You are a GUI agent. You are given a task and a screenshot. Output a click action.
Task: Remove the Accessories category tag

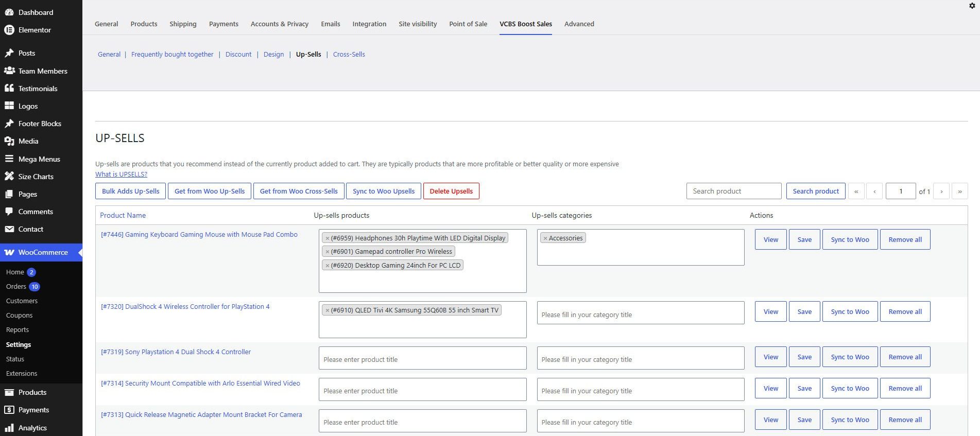click(x=545, y=238)
